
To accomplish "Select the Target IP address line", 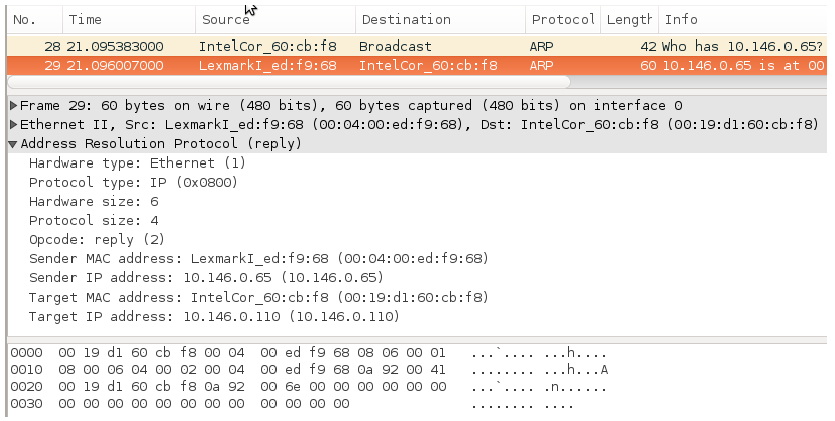I will [x=214, y=316].
